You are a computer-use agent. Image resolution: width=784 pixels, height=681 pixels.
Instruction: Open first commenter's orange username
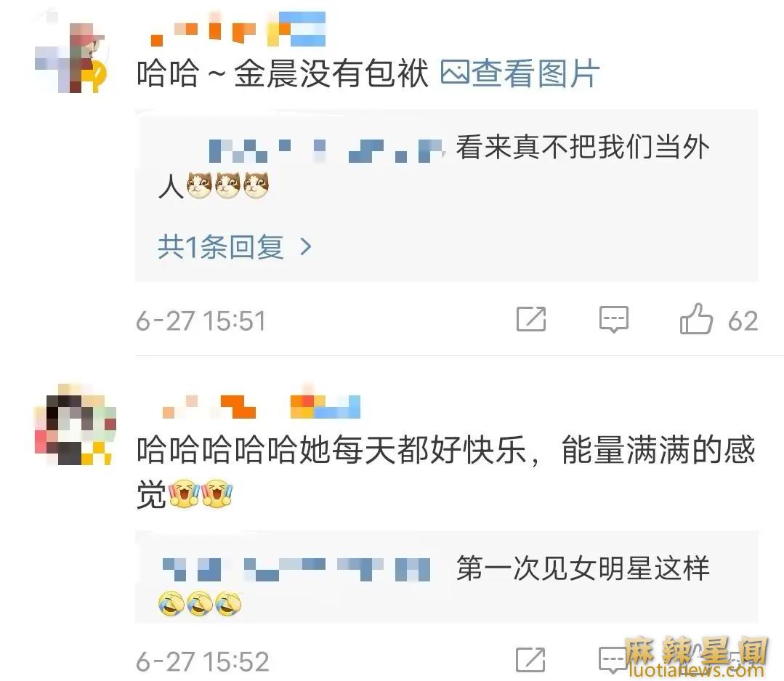point(238,29)
